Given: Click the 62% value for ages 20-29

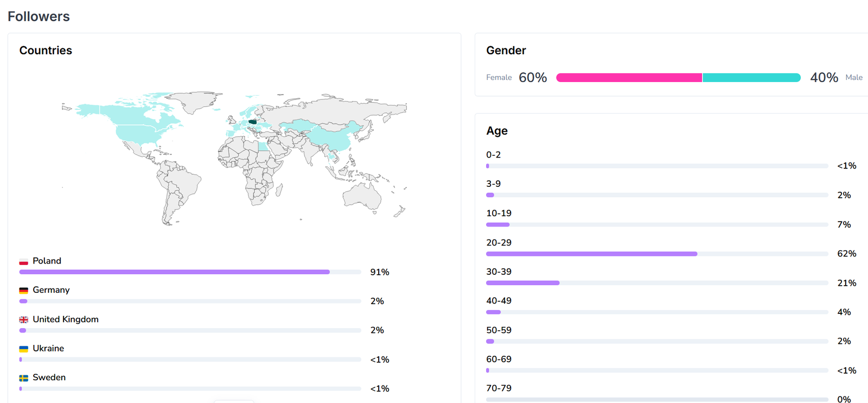Looking at the screenshot, I should coord(846,254).
